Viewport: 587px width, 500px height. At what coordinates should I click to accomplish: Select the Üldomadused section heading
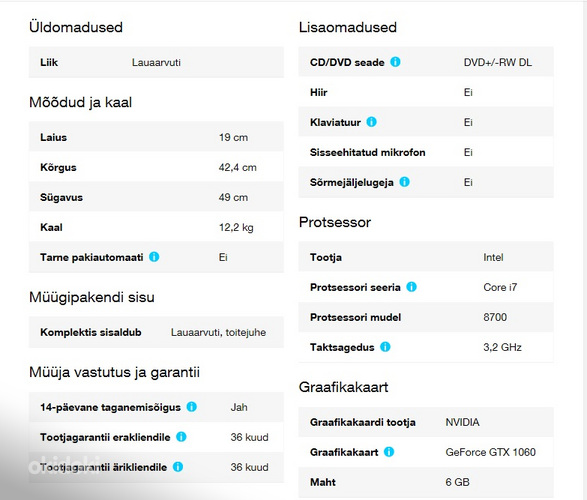(76, 27)
